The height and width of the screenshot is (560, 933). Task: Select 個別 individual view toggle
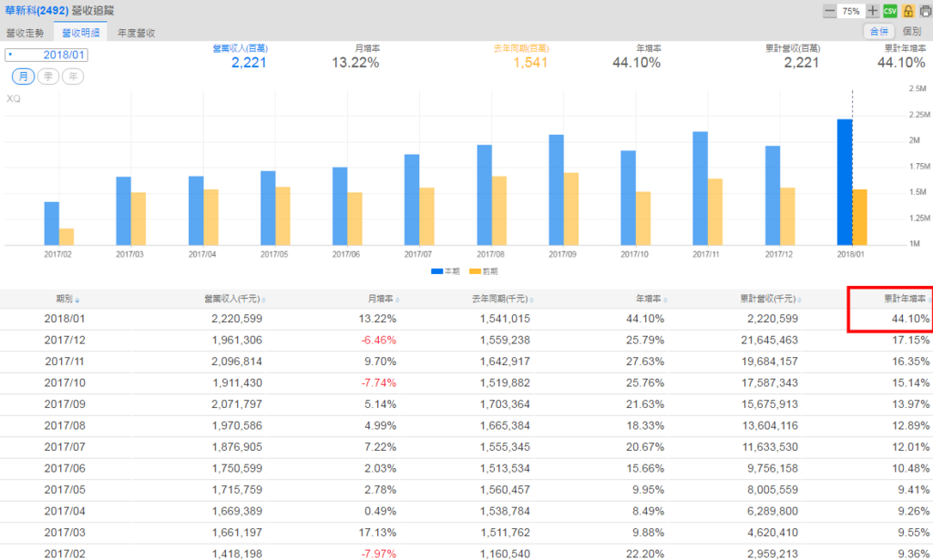[x=911, y=32]
